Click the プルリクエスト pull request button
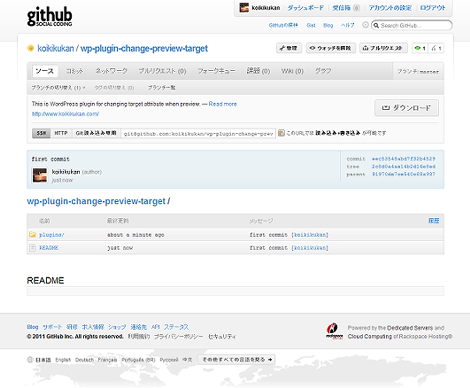The height and width of the screenshot is (388, 470). point(383,48)
